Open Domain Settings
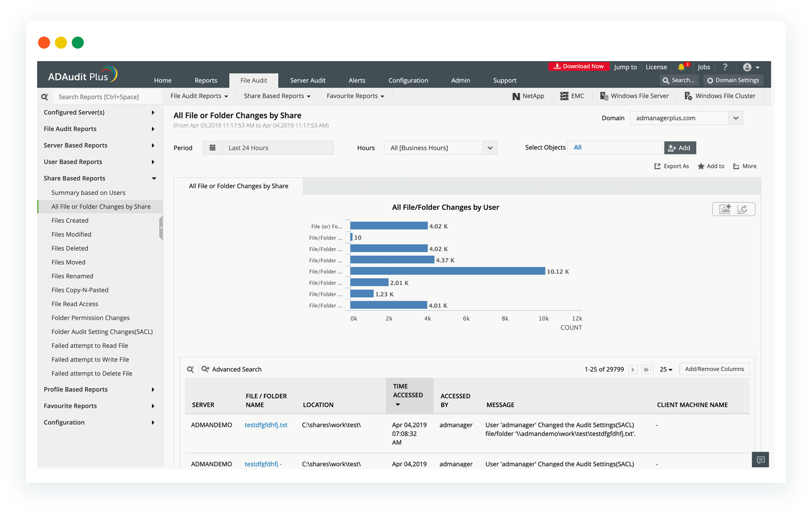The width and height of the screenshot is (812, 514). pyautogui.click(x=733, y=80)
